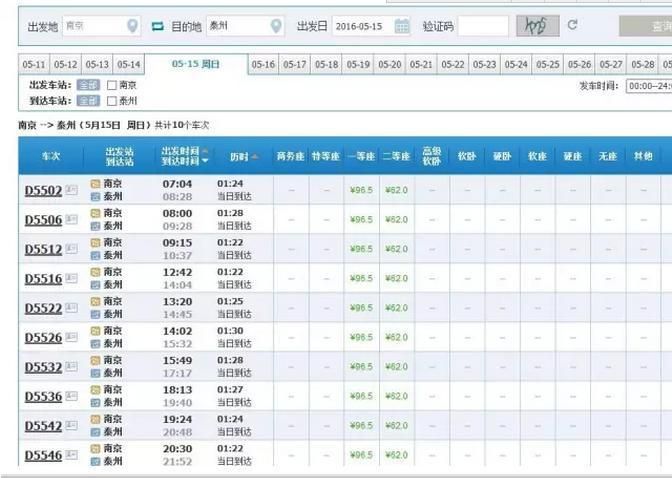Click the captcha verification image
The width and height of the screenshot is (672, 478).
point(537,25)
